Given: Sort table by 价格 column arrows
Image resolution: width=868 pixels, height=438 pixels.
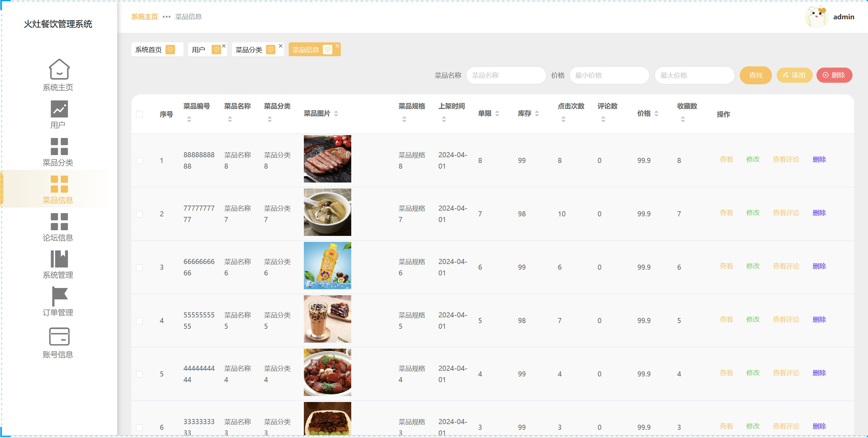Looking at the screenshot, I should 656,114.
